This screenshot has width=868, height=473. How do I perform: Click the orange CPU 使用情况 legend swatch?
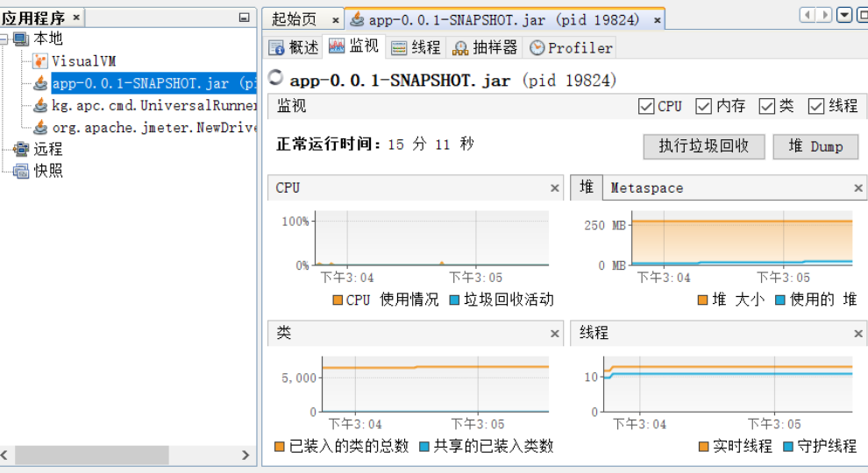(338, 300)
